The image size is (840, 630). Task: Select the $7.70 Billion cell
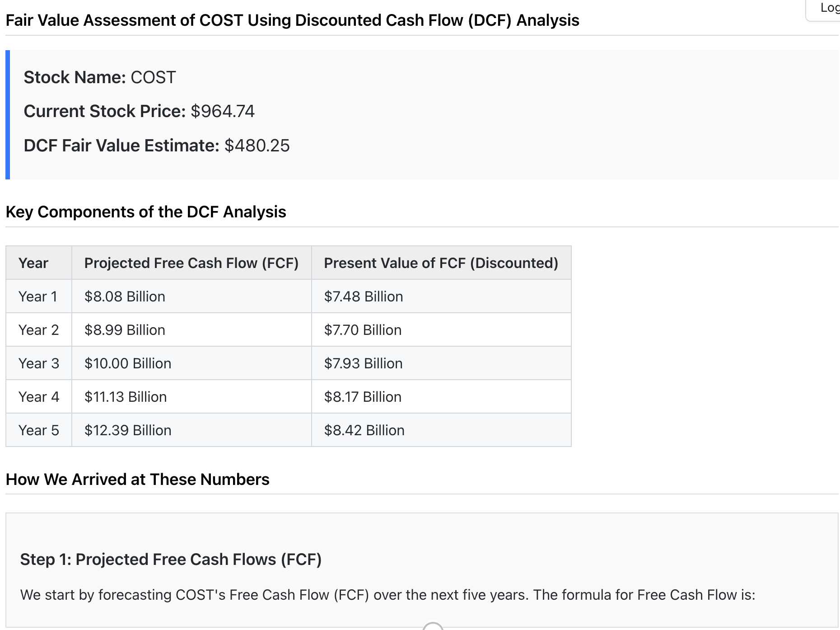(x=441, y=330)
